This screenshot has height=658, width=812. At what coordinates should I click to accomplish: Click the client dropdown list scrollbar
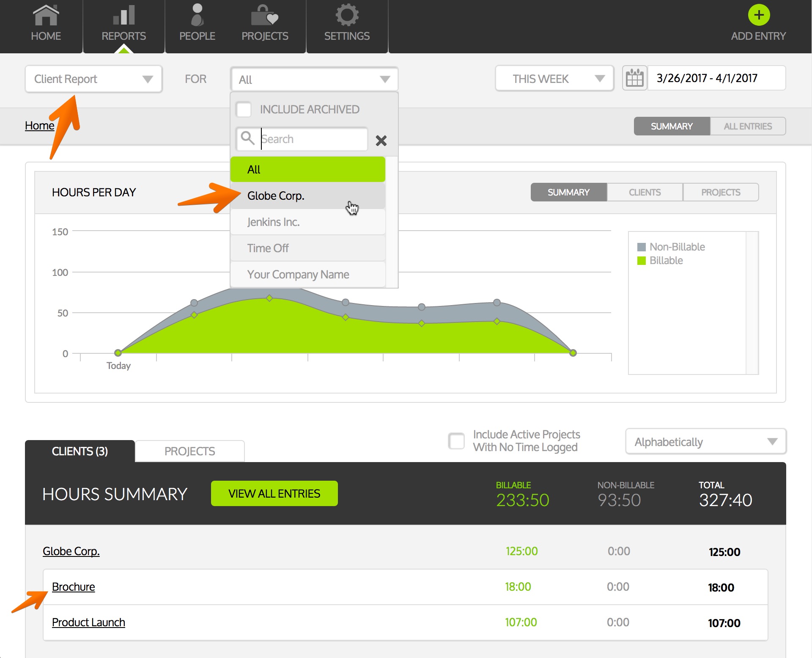click(x=392, y=222)
